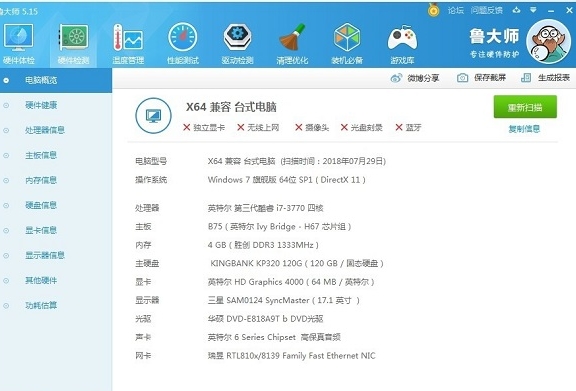Click the 6 Series Chipset sound card value

coord(274,337)
